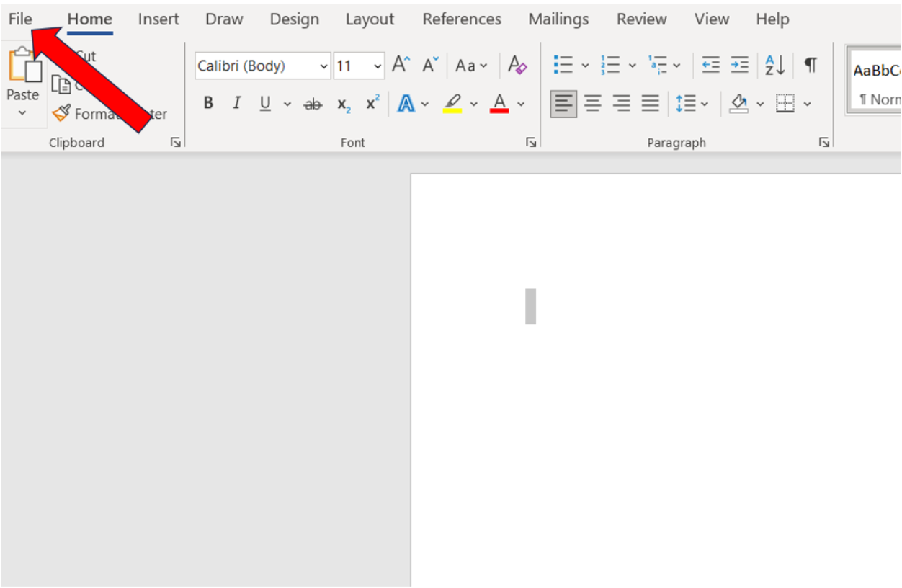Expand the Borders options arrow
This screenshot has width=902, height=588.
(807, 104)
